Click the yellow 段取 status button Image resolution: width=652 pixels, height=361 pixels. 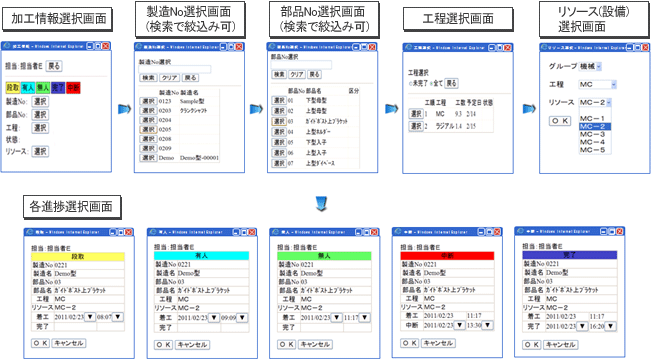pyautogui.click(x=12, y=87)
